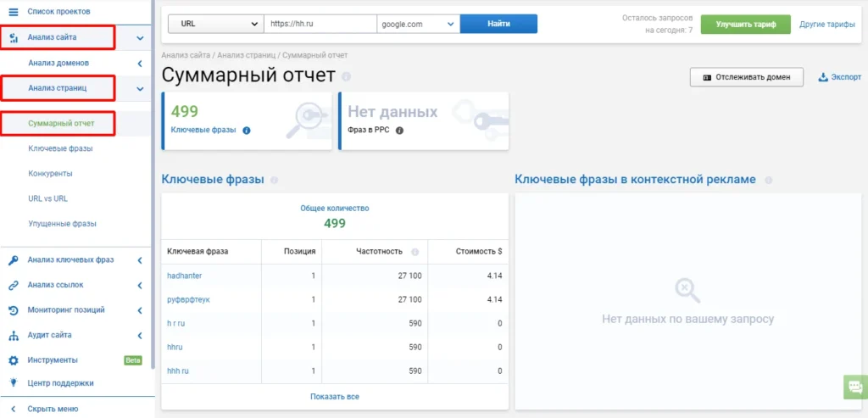The image size is (868, 418).
Task: Open Конкуренты sidebar item
Action: (50, 174)
